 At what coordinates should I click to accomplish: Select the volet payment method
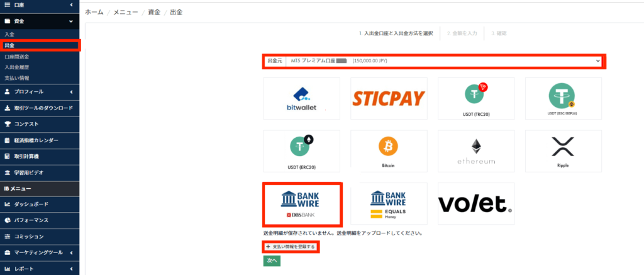point(476,204)
